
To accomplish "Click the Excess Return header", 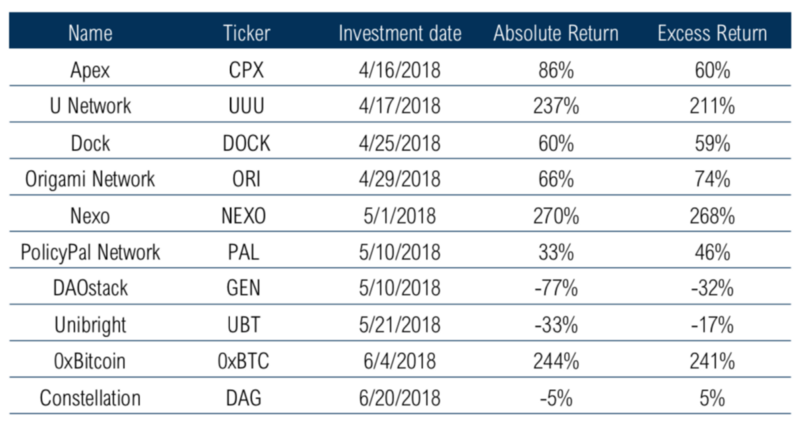I will tap(712, 34).
